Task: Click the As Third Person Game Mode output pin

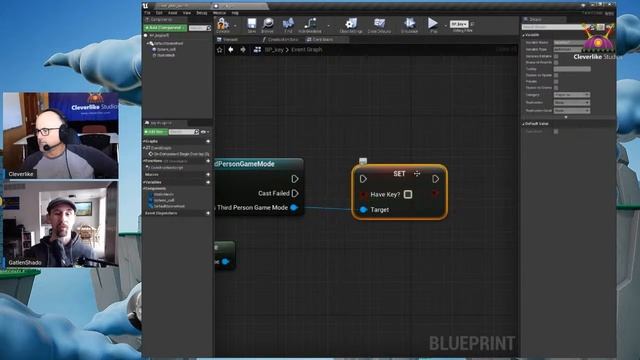Action: click(294, 207)
